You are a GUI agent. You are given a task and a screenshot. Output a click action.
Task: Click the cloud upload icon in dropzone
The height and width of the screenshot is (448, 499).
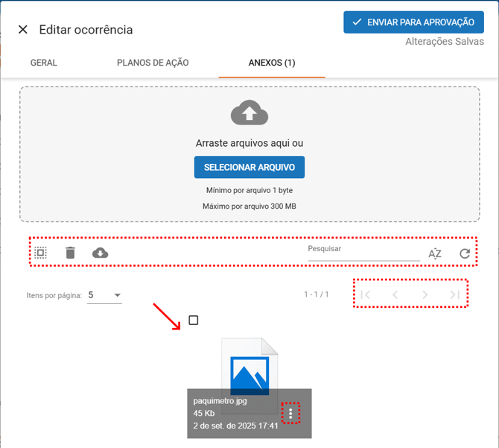tap(249, 113)
